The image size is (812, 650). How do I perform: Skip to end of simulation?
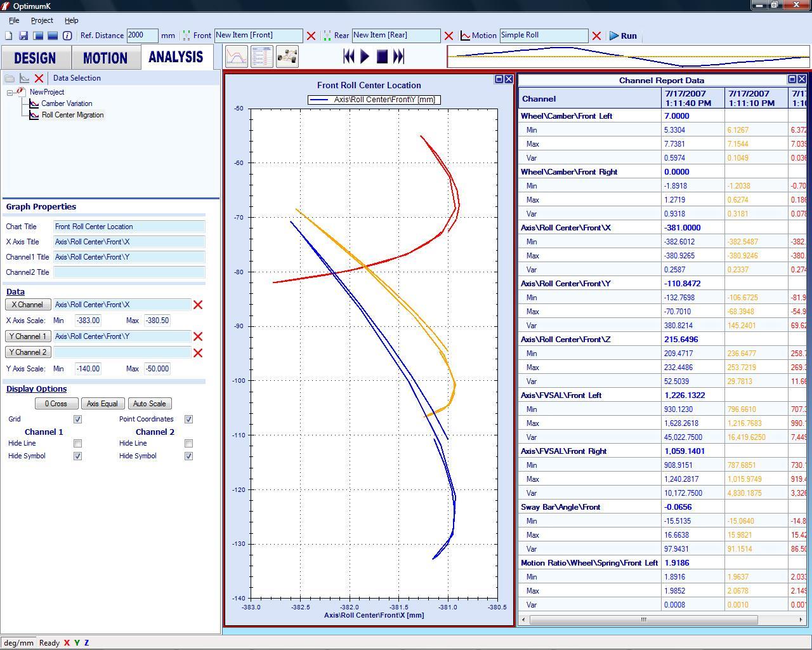pos(398,57)
